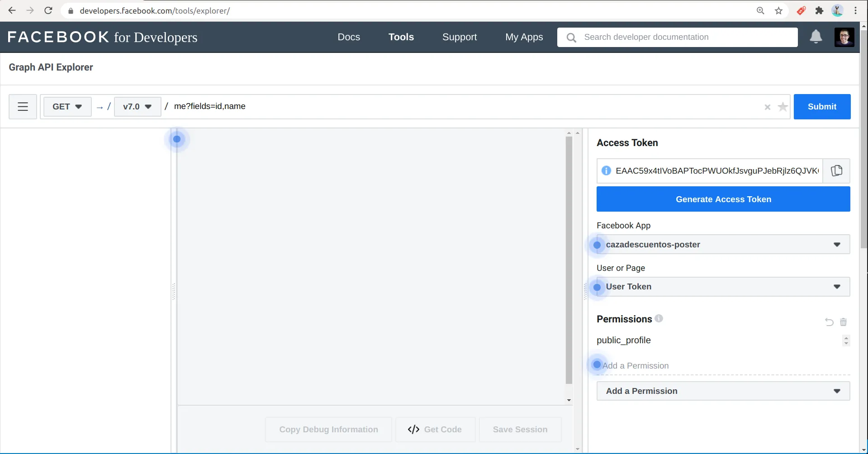Open the bottom Add a Permission dropdown

[x=723, y=391]
